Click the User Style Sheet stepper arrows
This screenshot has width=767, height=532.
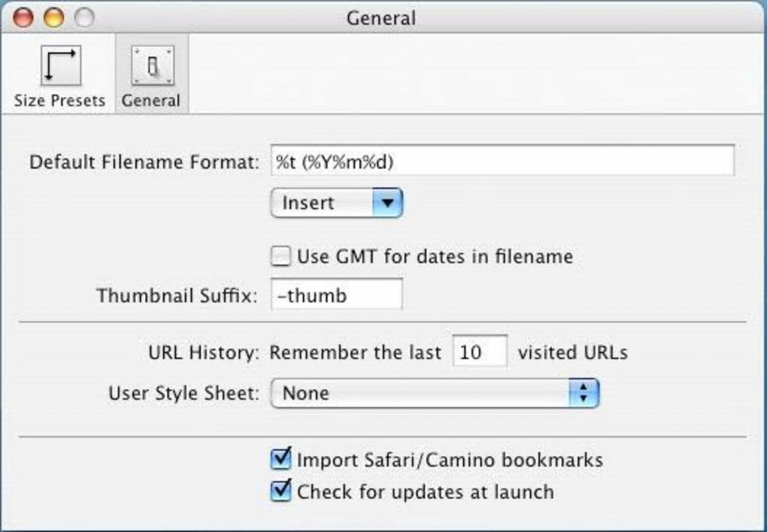[x=584, y=393]
